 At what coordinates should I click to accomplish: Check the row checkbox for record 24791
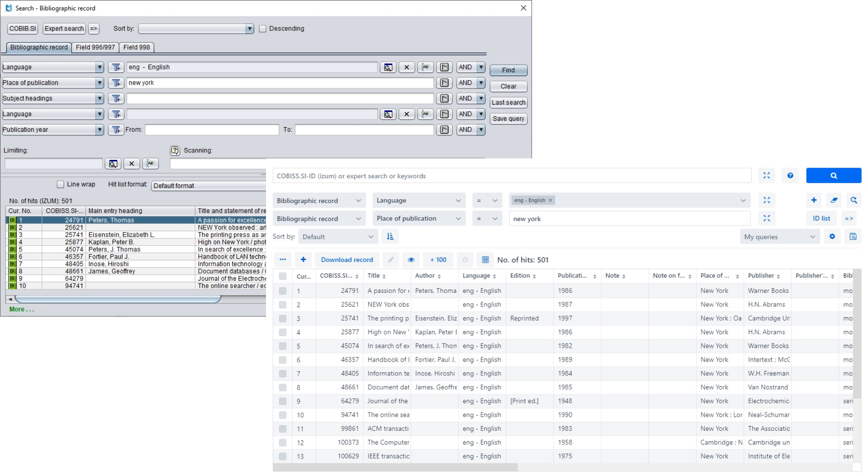(x=282, y=291)
